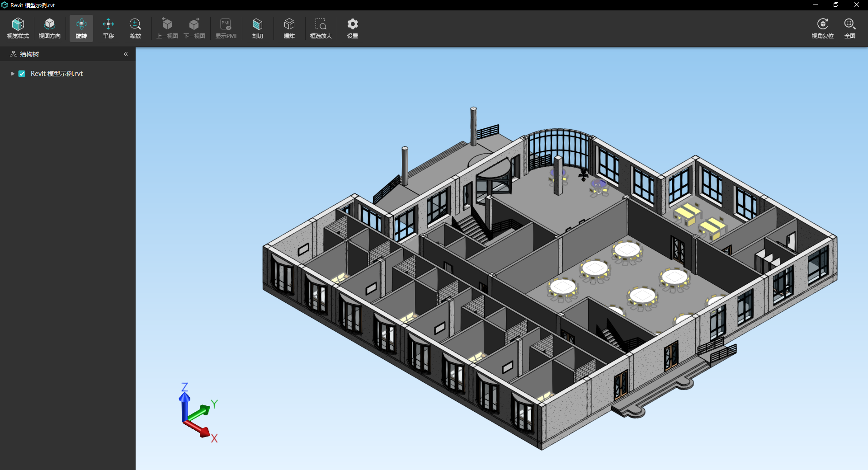
Task: Click the 视图方向 view direction icon
Action: [50, 28]
